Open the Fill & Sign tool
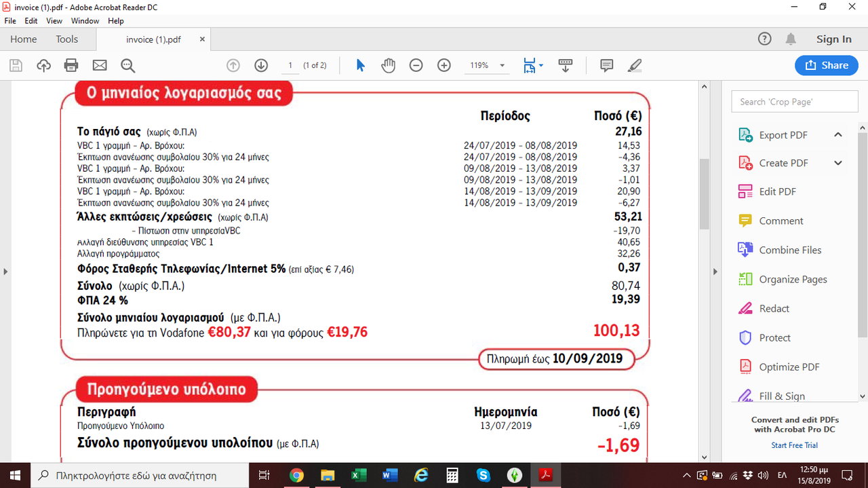This screenshot has width=868, height=488. tap(782, 396)
